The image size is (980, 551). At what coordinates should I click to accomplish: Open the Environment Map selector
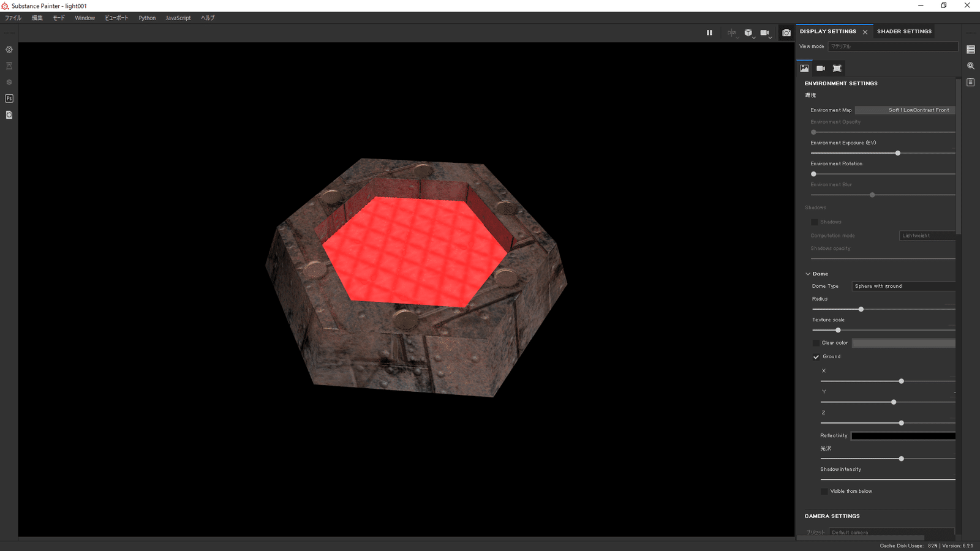[905, 110]
